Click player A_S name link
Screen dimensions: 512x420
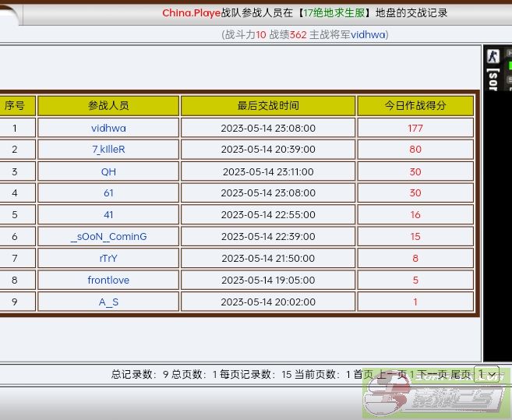pos(108,302)
